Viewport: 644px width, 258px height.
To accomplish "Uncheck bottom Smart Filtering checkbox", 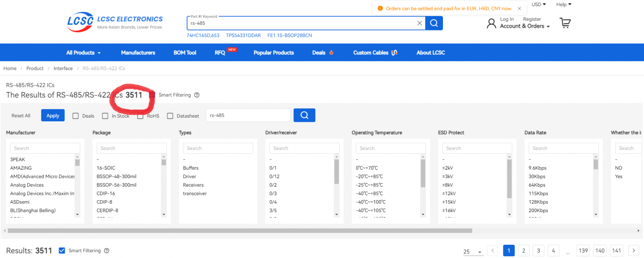I will point(62,251).
